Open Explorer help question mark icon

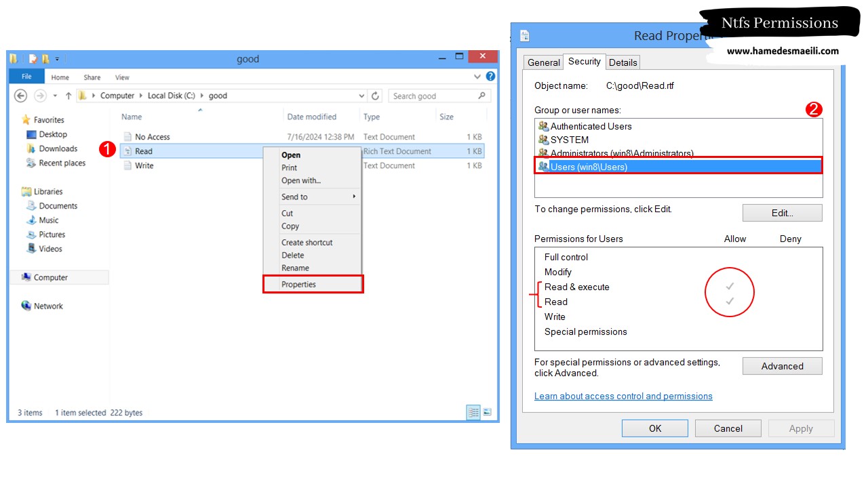pyautogui.click(x=490, y=77)
